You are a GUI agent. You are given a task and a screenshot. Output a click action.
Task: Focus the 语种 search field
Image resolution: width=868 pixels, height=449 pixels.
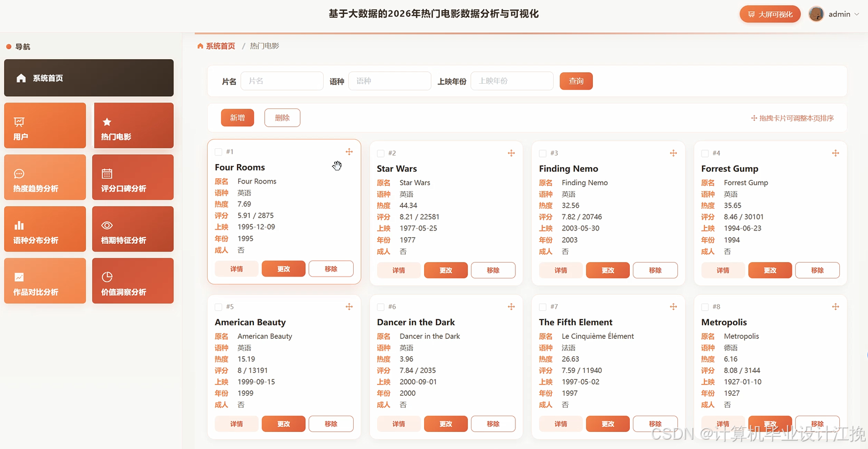pyautogui.click(x=390, y=81)
